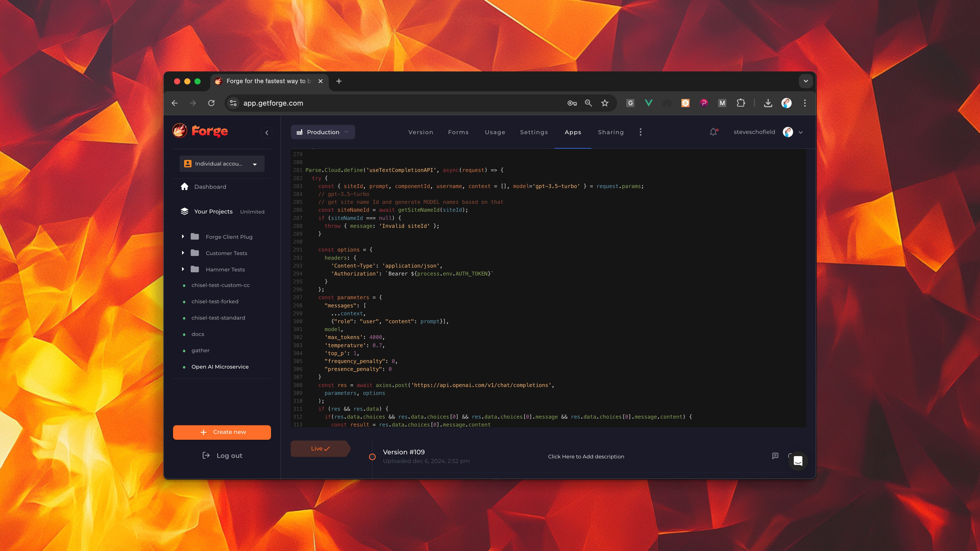Open the green V Vue extension
The width and height of the screenshot is (980, 551).
[x=649, y=103]
